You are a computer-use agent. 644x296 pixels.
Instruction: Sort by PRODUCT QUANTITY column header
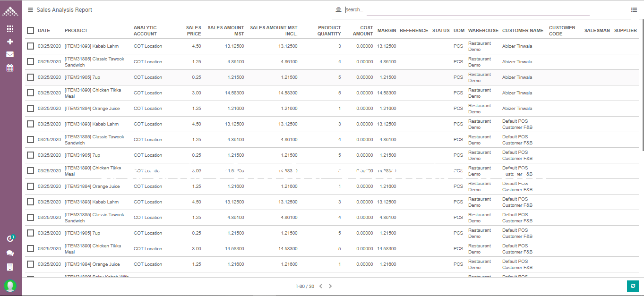coord(329,31)
